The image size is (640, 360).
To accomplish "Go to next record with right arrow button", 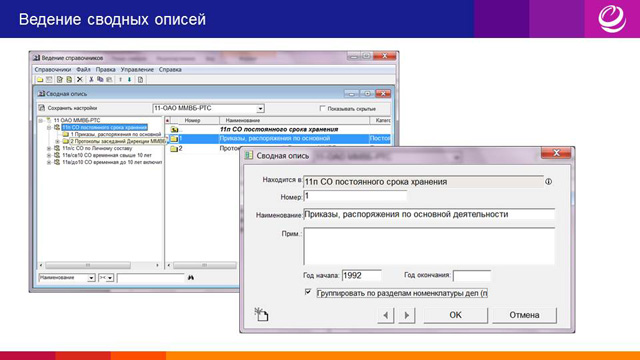I will pos(407,315).
